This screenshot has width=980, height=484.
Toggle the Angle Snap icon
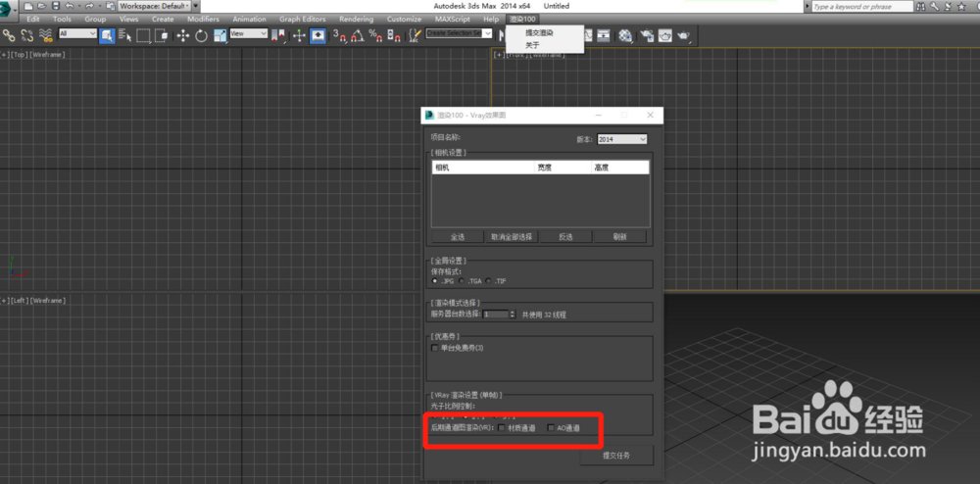coord(358,35)
